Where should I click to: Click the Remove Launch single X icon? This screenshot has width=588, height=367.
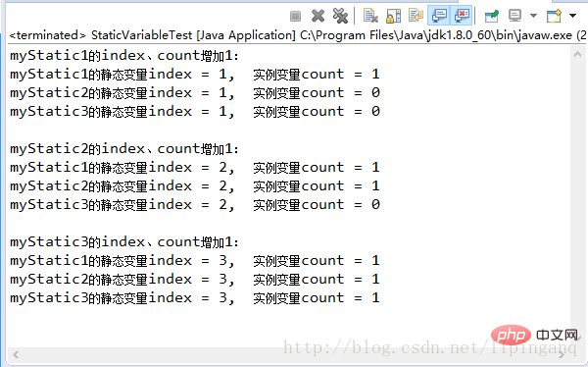tap(318, 16)
